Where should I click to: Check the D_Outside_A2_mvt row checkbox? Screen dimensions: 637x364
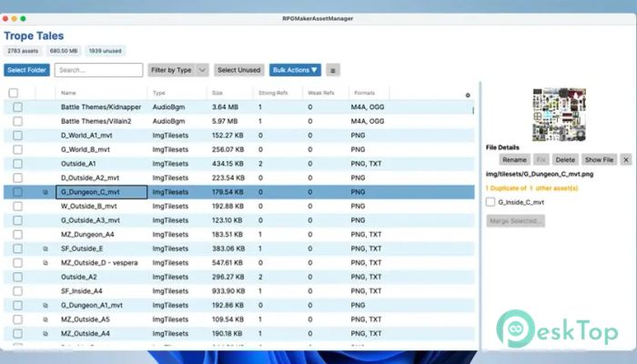[x=17, y=178]
